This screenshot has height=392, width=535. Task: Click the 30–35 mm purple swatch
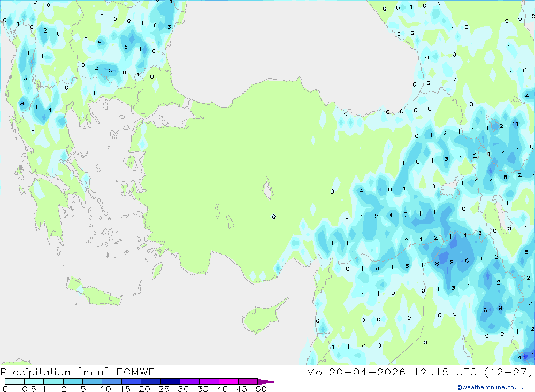click(189, 381)
